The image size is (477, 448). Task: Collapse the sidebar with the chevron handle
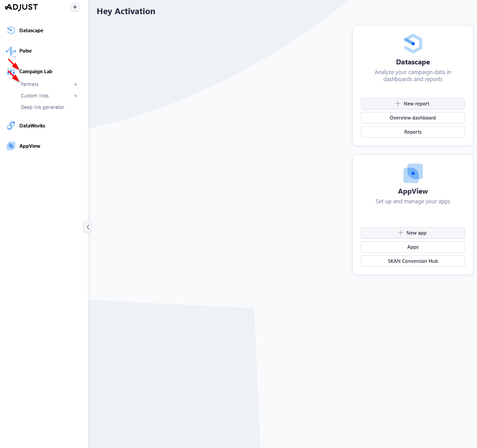click(88, 227)
